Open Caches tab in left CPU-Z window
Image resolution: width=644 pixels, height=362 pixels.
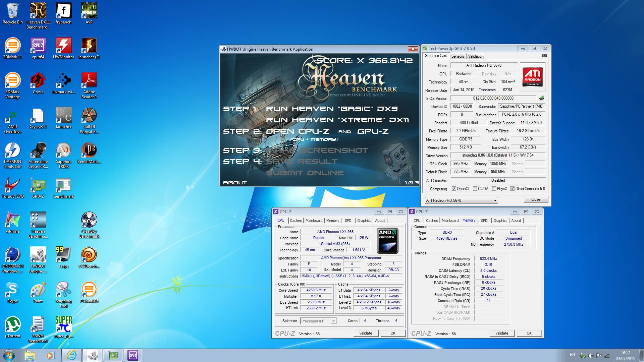(x=296, y=221)
